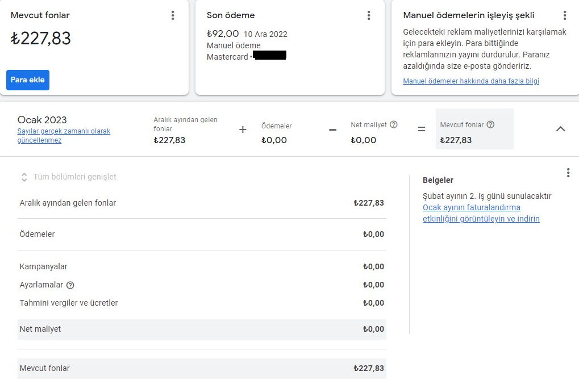Image resolution: width=579 pixels, height=392 pixels.
Task: Click the expand-all arrows icon
Action: (x=24, y=177)
